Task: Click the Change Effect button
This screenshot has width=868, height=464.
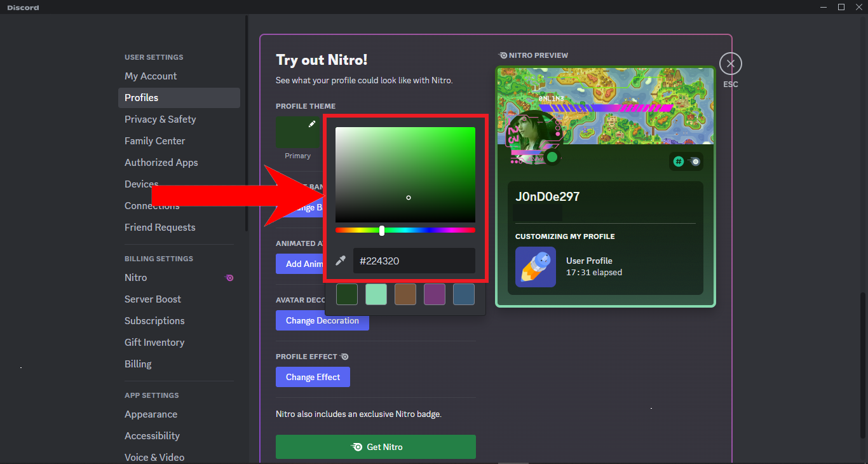Action: (313, 377)
